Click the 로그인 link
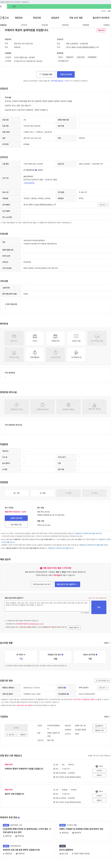The image size is (111, 868). point(104,11)
